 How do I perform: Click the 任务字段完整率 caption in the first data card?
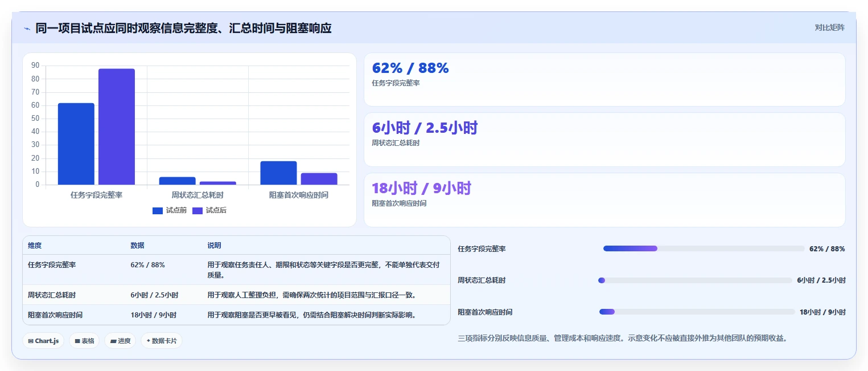click(x=396, y=83)
